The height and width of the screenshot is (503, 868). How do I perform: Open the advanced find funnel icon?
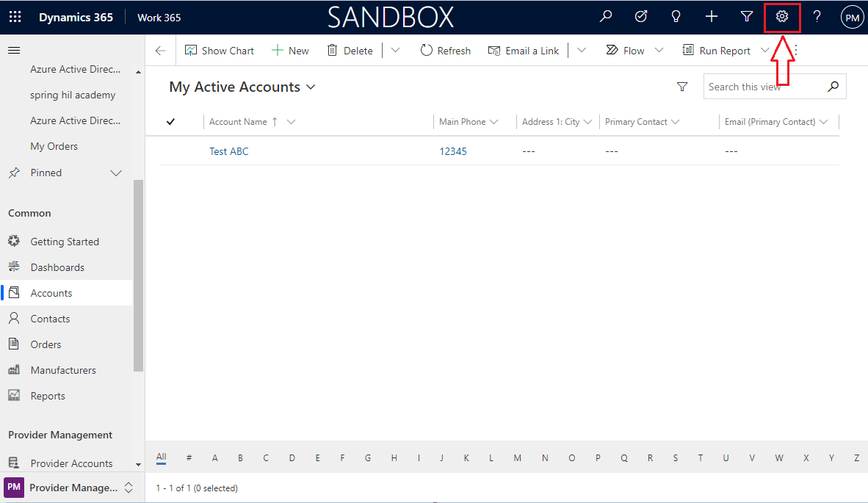[747, 17]
